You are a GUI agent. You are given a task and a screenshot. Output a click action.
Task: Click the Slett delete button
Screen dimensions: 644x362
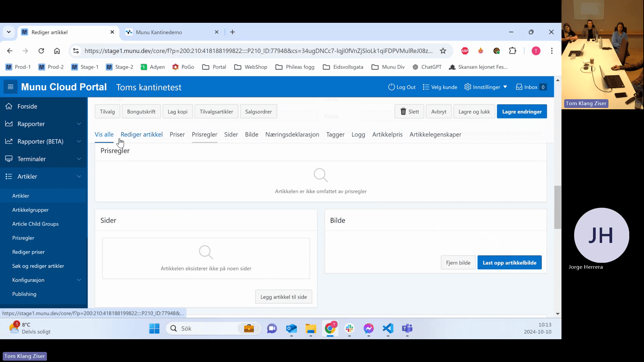pyautogui.click(x=409, y=112)
